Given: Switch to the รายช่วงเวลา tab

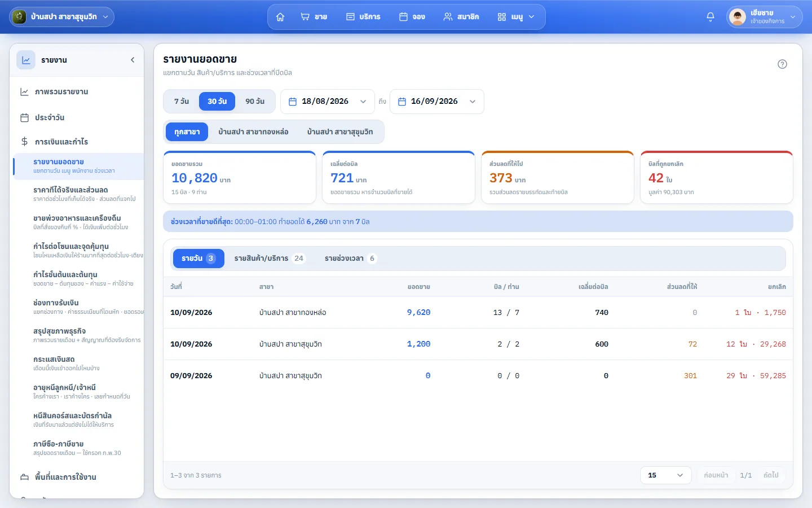Looking at the screenshot, I should click(x=350, y=259).
